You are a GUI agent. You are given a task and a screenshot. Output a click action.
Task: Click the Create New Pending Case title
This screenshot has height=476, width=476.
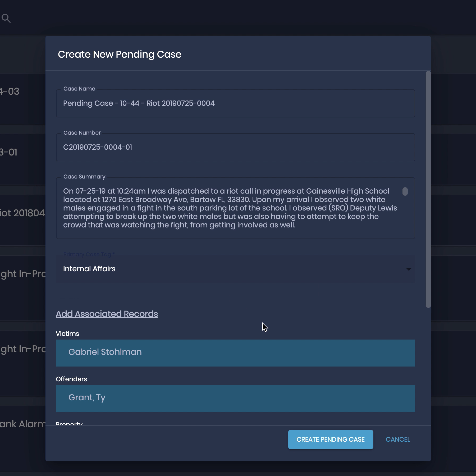[x=120, y=54]
